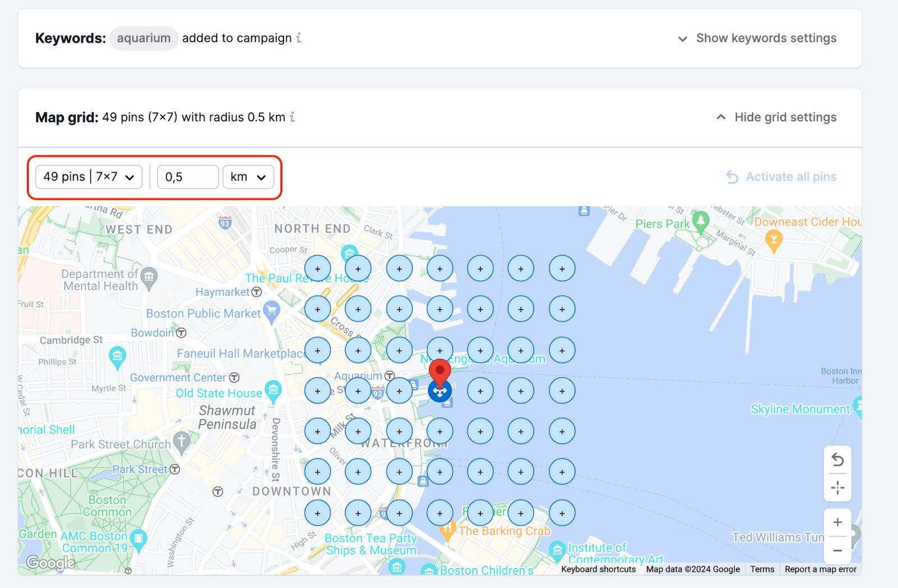Screen dimensions: 898x588
Task: Open the Report a map error link
Action: 820,569
